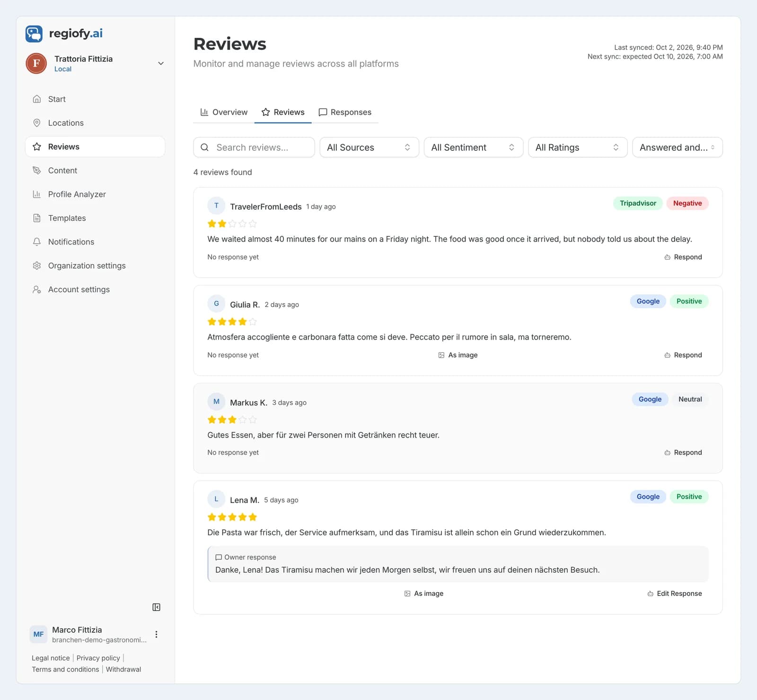757x700 pixels.
Task: Click the chart icon beside Profile Analyzer
Action: point(37,194)
